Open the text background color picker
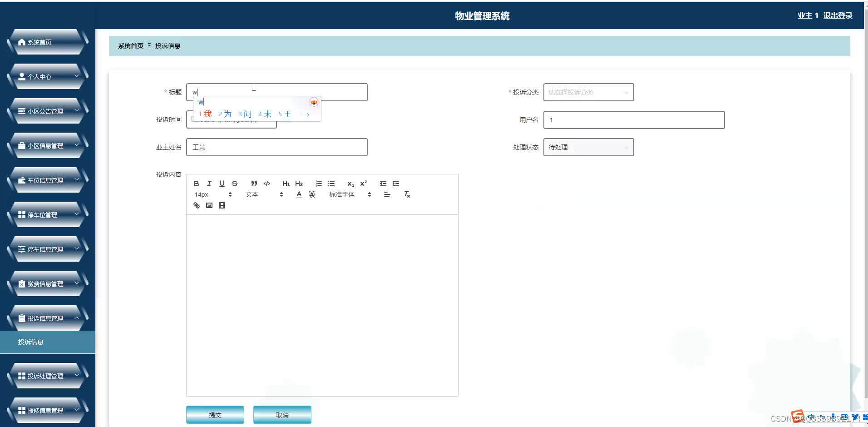 pos(312,194)
